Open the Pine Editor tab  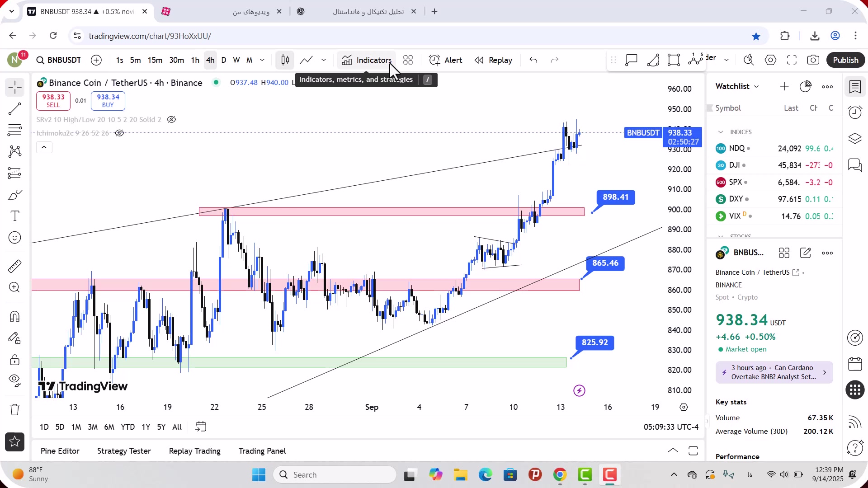click(60, 451)
